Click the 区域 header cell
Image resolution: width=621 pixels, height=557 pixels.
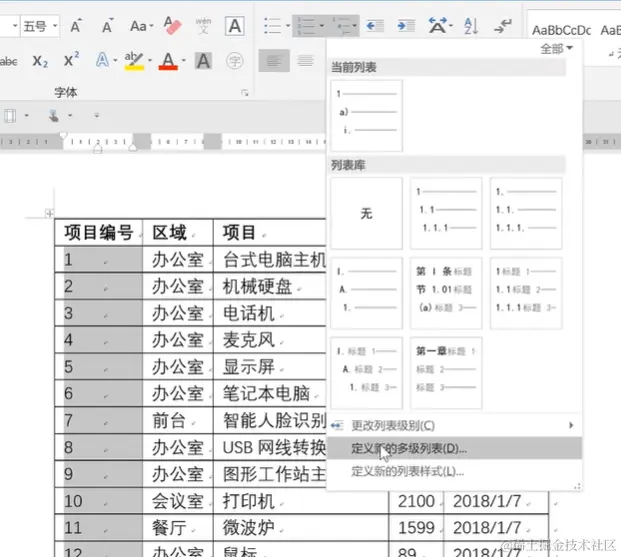[x=178, y=232]
